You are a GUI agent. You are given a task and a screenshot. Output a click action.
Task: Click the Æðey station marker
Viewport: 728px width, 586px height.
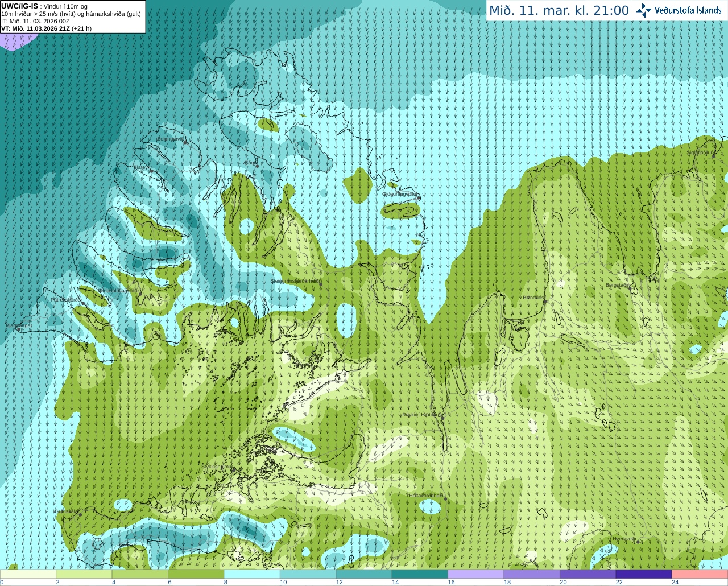257,166
